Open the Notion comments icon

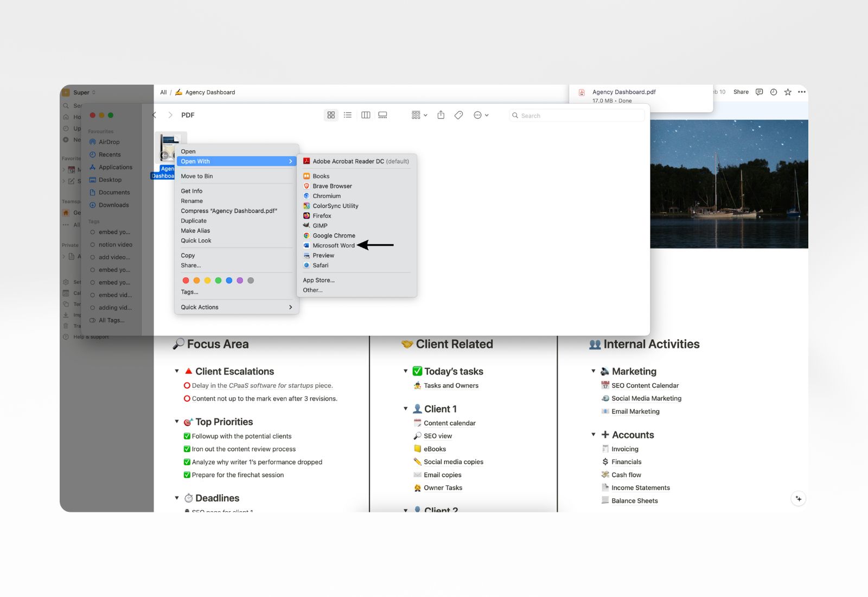point(759,92)
